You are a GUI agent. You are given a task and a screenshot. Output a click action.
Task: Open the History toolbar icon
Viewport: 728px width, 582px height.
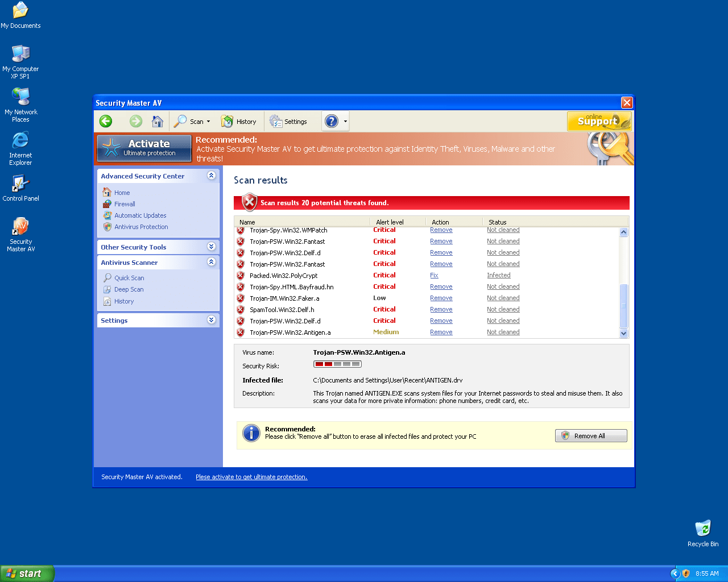[x=239, y=121]
